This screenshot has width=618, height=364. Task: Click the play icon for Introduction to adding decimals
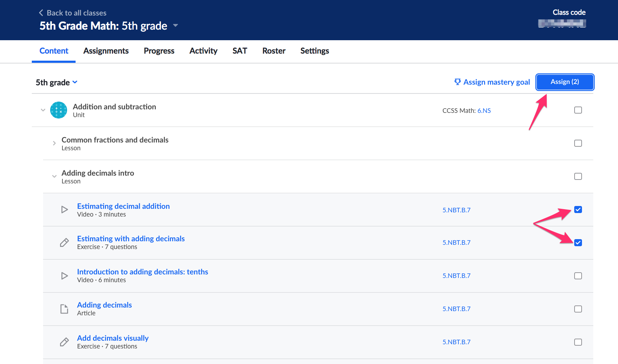click(x=64, y=276)
